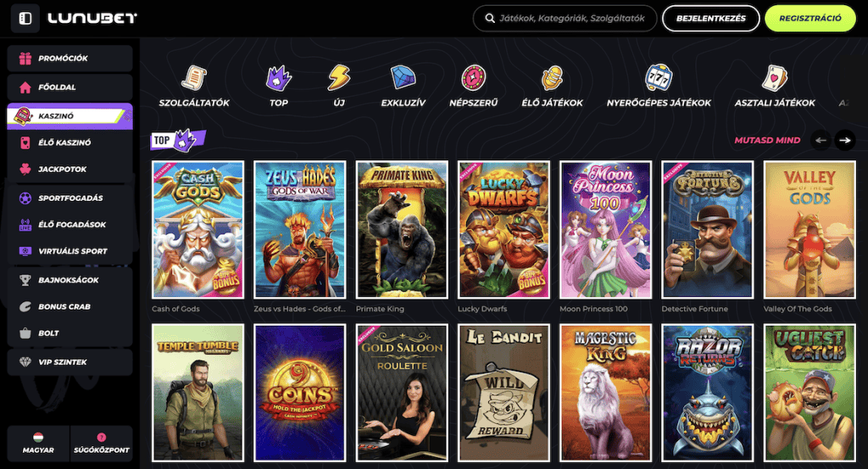Click the Szolgáltatók scroll category icon

194,78
